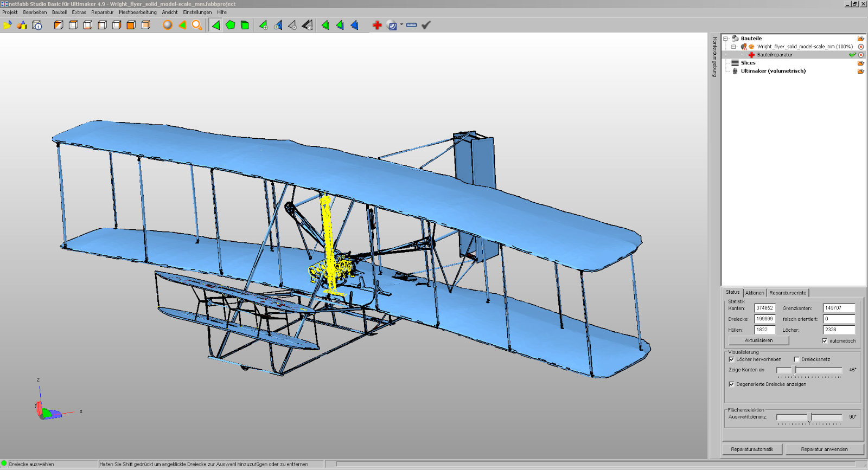The height and width of the screenshot is (470, 868).
Task: Click the folder icon on the Ultimaker row
Action: (860, 71)
